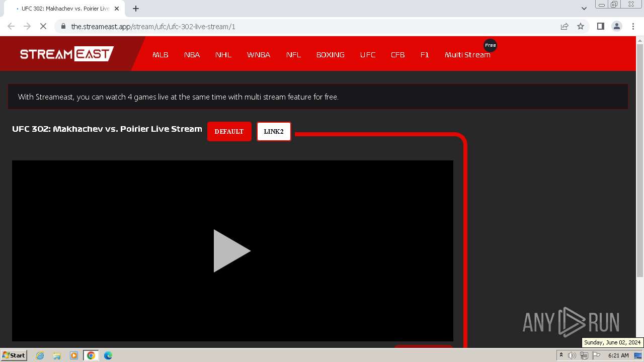The height and width of the screenshot is (362, 644).
Task: Play the UFC 302 video stream
Action: (x=232, y=251)
